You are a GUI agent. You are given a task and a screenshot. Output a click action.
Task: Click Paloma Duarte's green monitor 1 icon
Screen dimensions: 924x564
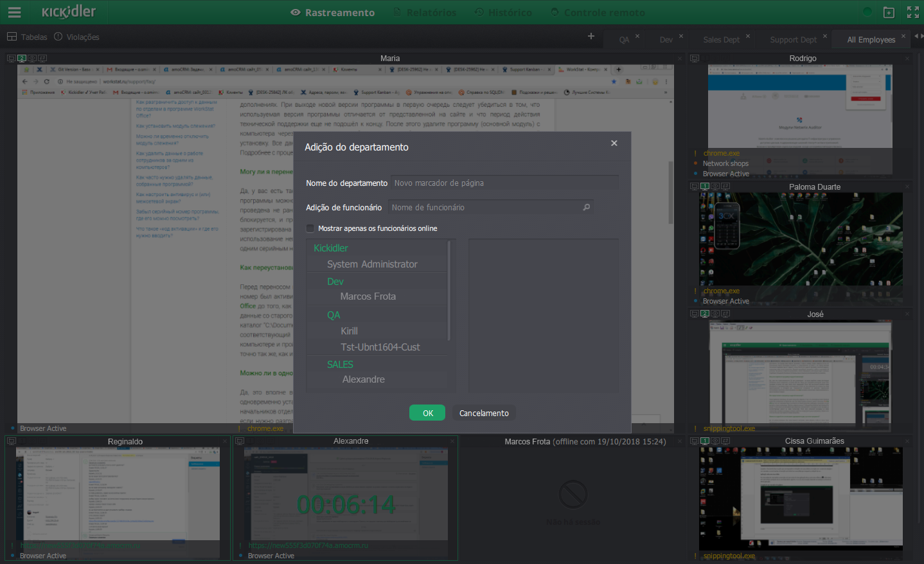[704, 186]
